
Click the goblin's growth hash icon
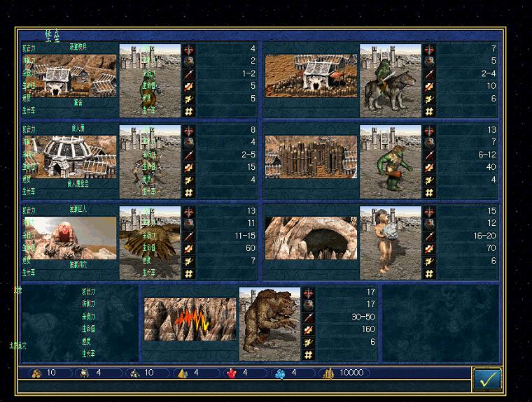[188, 111]
